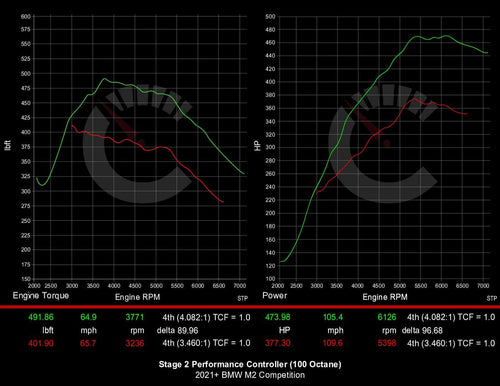Viewport: 500px width, 386px height.
Task: Click Engine RPM label under the power chart
Action: click(385, 297)
